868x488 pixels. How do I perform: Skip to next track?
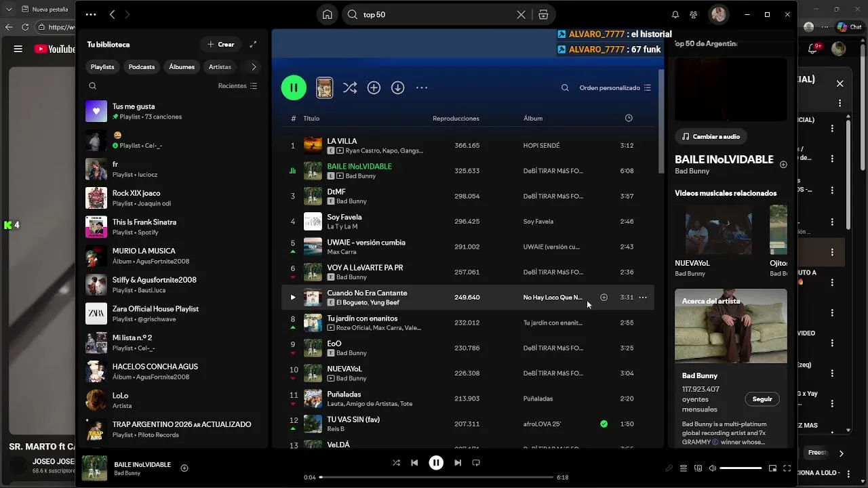(x=458, y=462)
